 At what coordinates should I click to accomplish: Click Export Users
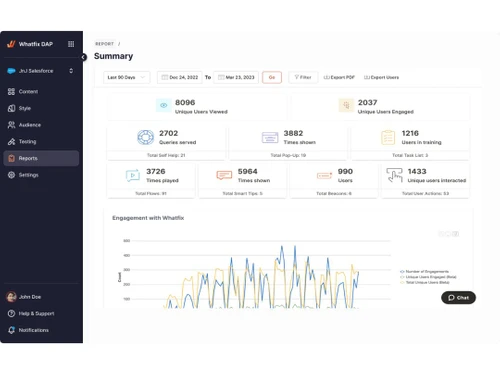tap(381, 77)
